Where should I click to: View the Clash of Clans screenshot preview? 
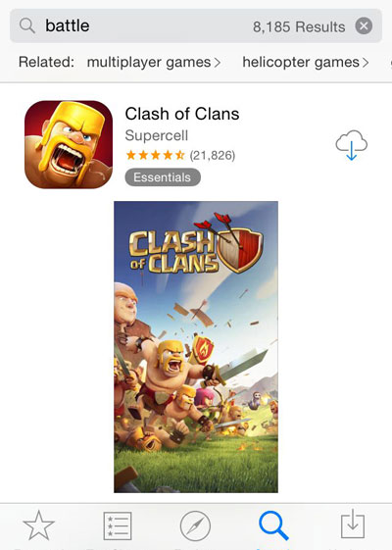tap(196, 347)
